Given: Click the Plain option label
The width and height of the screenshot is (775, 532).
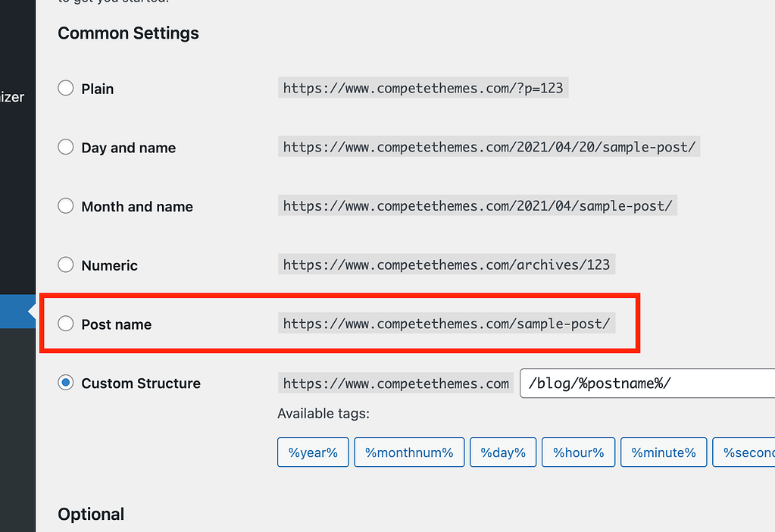Looking at the screenshot, I should [98, 89].
